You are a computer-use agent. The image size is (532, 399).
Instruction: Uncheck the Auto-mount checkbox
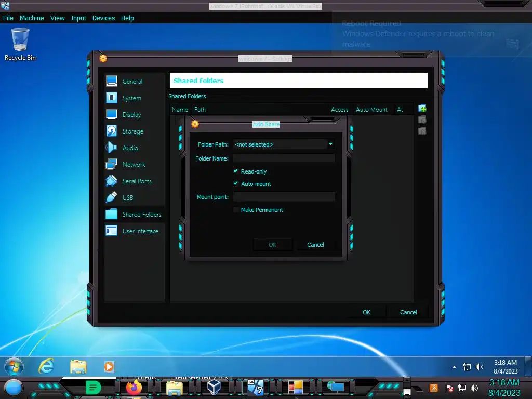pos(236,183)
